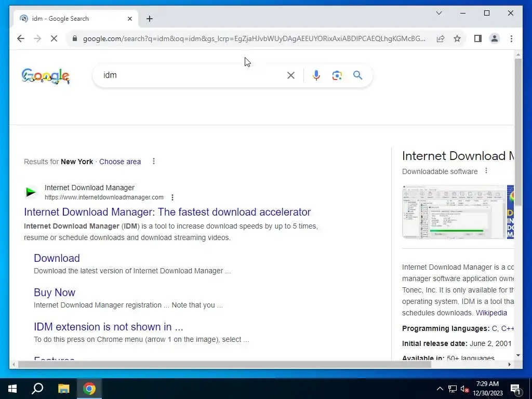Open the Buy Now sitelink
Image resolution: width=532 pixels, height=399 pixels.
54,292
